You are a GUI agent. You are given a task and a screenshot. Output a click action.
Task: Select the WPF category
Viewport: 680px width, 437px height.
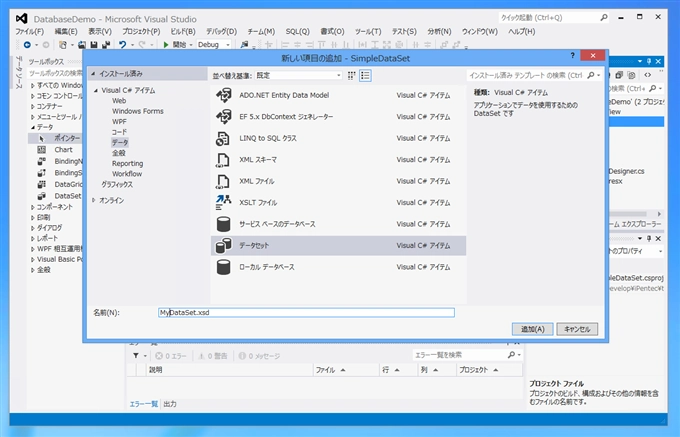coord(119,121)
